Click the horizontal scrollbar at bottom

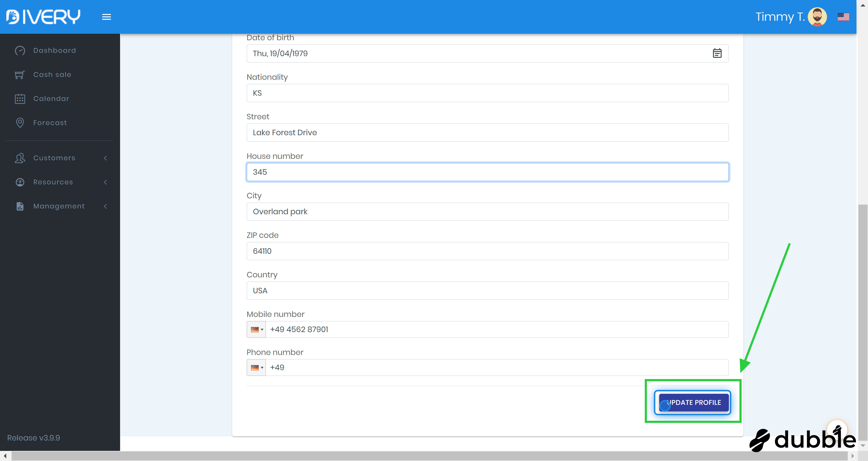[x=429, y=456]
